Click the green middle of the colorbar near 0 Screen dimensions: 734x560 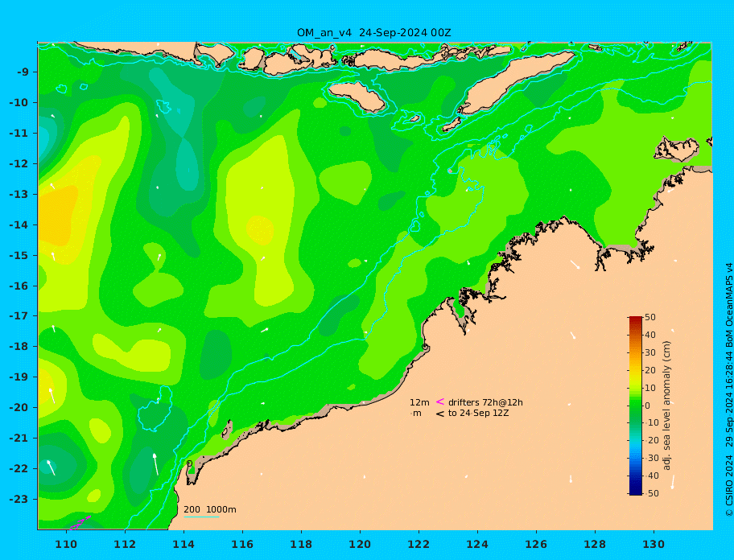(x=635, y=406)
